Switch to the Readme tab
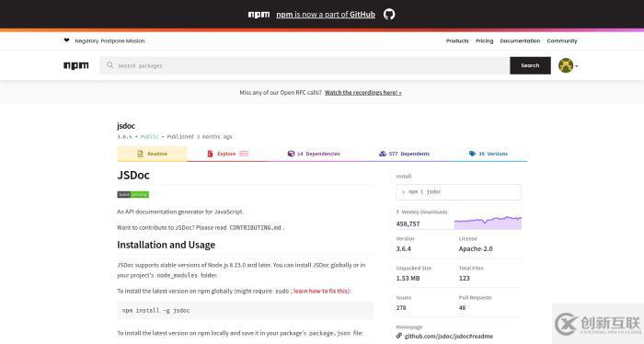The width and height of the screenshot is (644, 344). click(x=152, y=154)
